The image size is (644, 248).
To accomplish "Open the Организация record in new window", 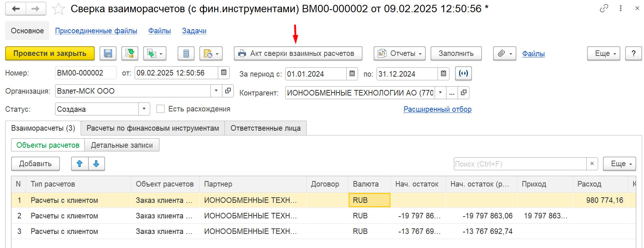I will tap(228, 91).
